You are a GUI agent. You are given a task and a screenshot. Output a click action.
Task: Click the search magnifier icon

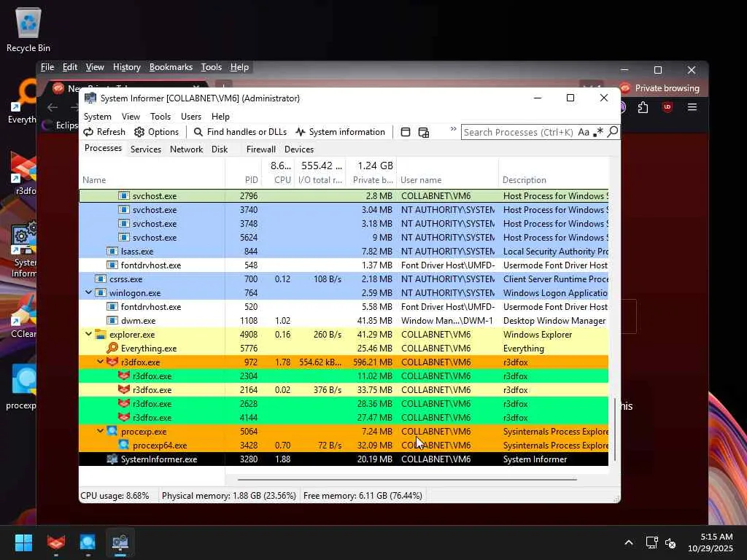coord(613,131)
